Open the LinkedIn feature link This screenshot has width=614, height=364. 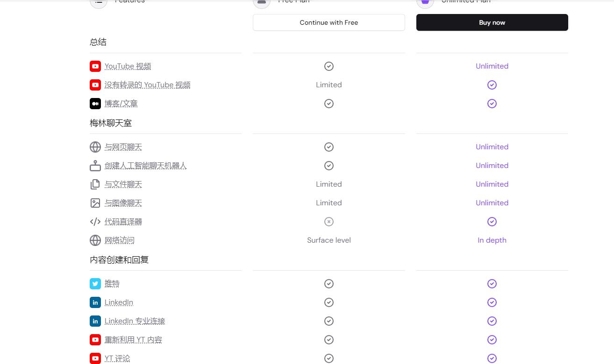click(119, 302)
